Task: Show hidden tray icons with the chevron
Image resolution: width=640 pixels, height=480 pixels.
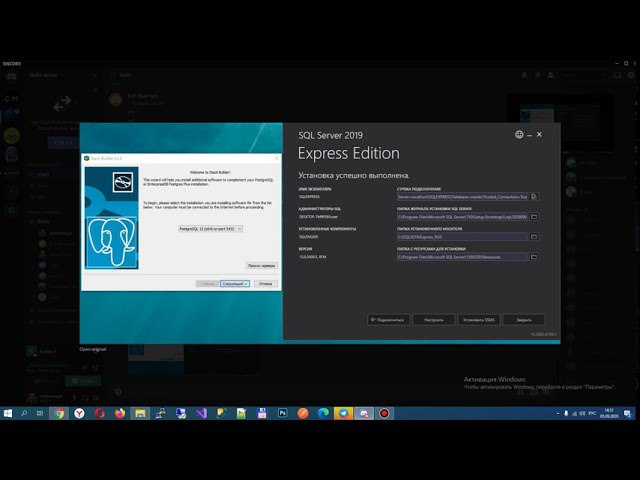Action: pos(558,413)
